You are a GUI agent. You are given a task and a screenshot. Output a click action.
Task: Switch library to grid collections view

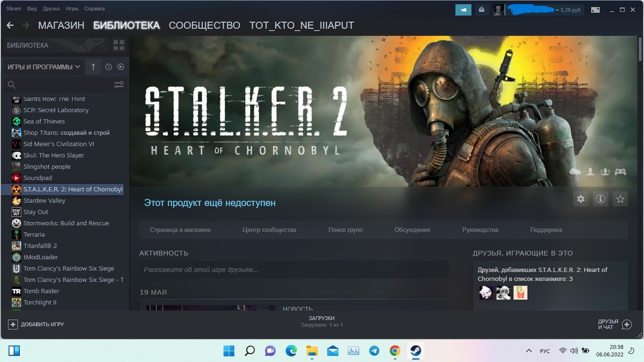click(119, 45)
